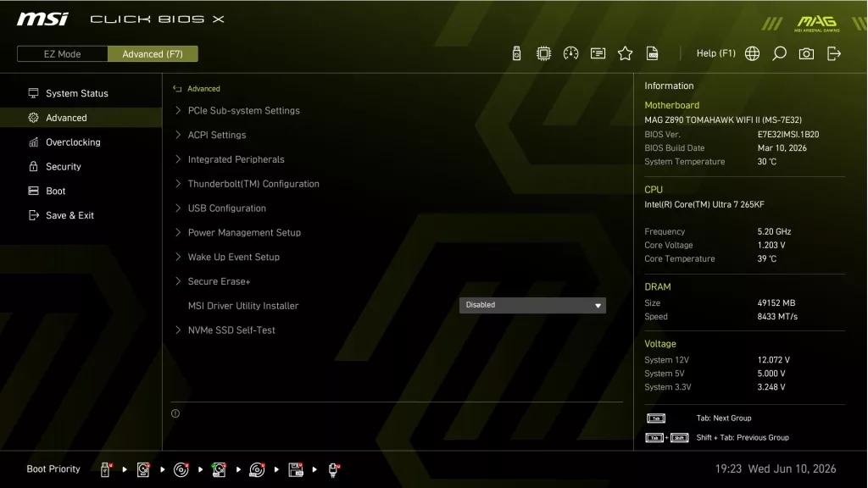
Task: Click System 3.3V value 3.248 V
Action: pos(771,386)
